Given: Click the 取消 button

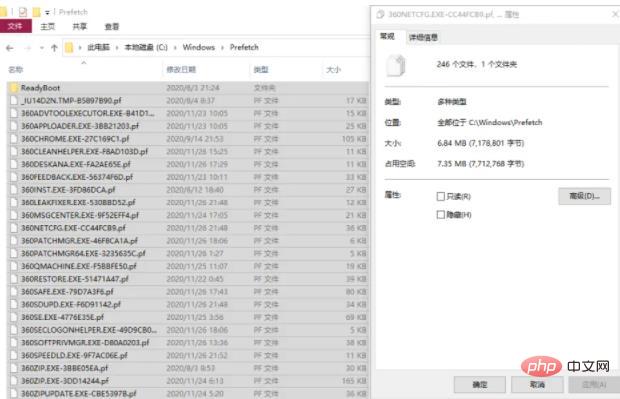Looking at the screenshot, I should coord(537,384).
